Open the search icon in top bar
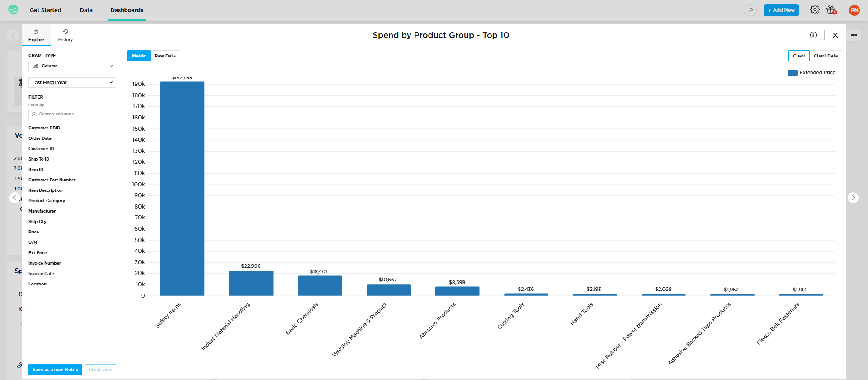Screen dimensions: 868x380 [x=750, y=10]
